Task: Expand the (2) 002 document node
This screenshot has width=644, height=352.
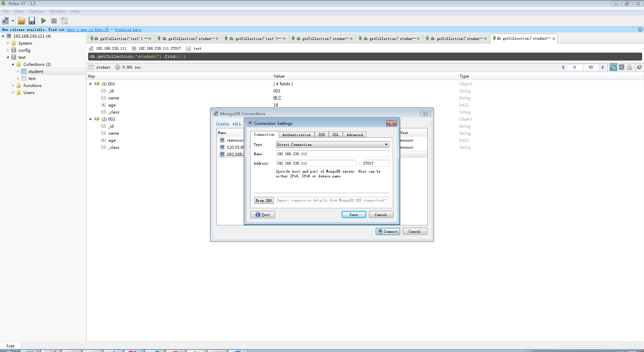Action: [x=90, y=119]
